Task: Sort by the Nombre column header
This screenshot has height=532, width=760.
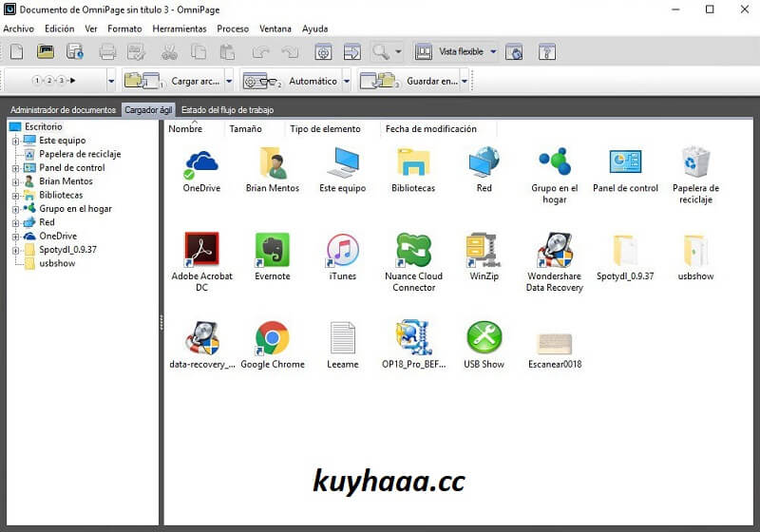Action: coord(185,129)
